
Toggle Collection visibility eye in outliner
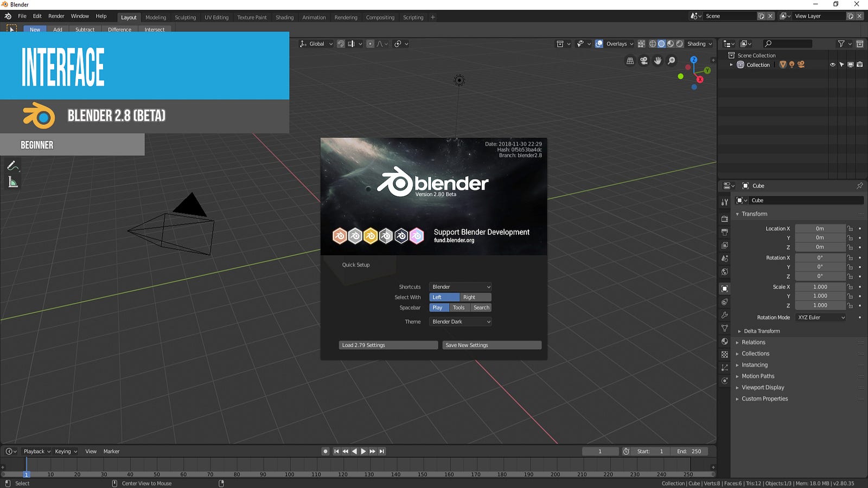click(833, 65)
